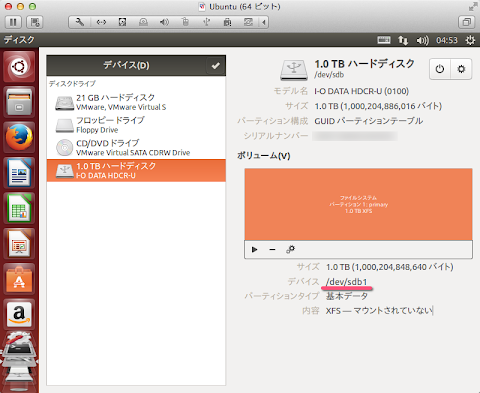Mount the selected partition with play button
Image resolution: width=480 pixels, height=393 pixels.
point(255,249)
